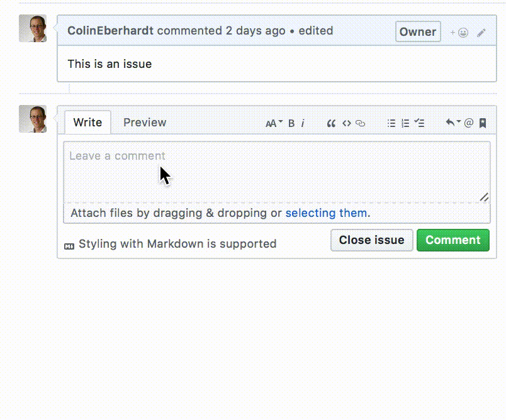The height and width of the screenshot is (420, 506).
Task: Insert a numbered list
Action: [x=405, y=123]
